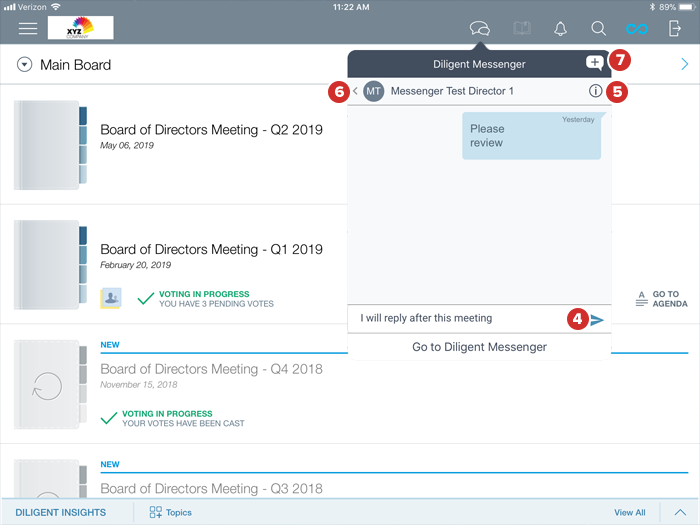Screen dimensions: 700x525
Task: Expand the Diligent Insights panel
Action: (679, 512)
